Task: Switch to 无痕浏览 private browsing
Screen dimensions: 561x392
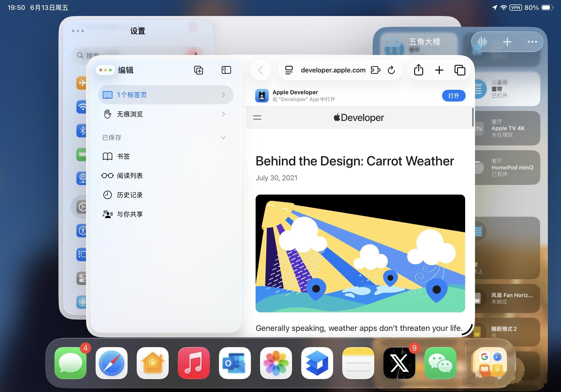Action: 166,114
